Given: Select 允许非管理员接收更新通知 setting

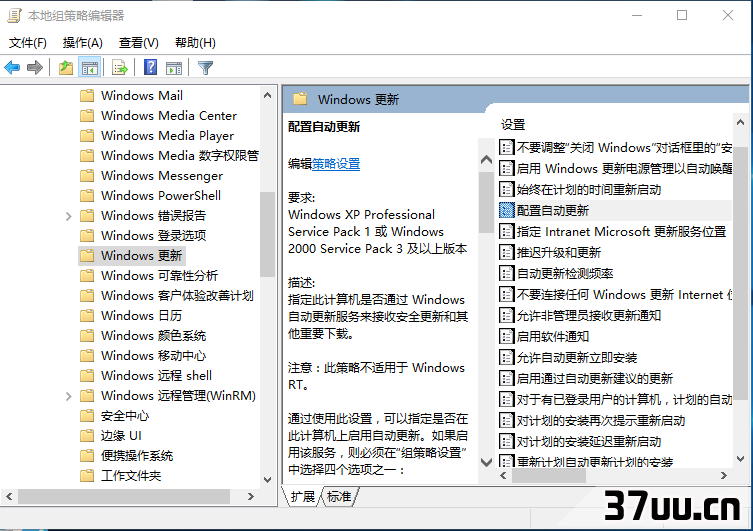Looking at the screenshot, I should [x=589, y=315].
